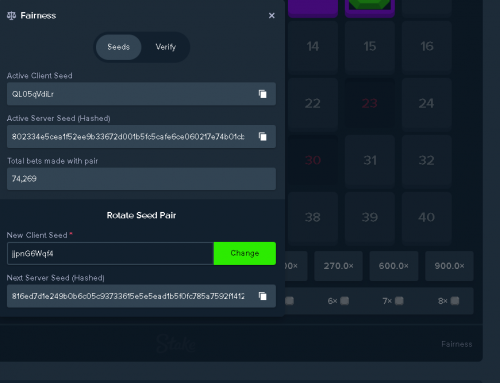Click the 900.0× payout box

449,266
